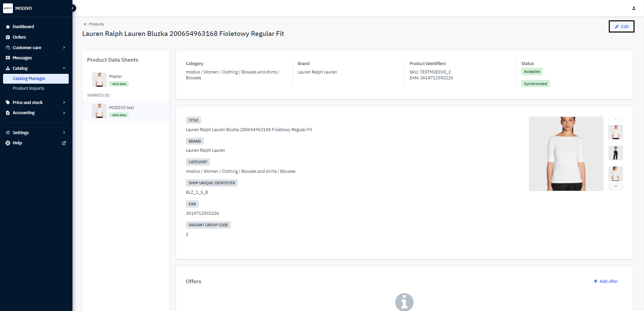Expand the Accounting submenu chevron
The image size is (644, 311).
click(x=64, y=113)
